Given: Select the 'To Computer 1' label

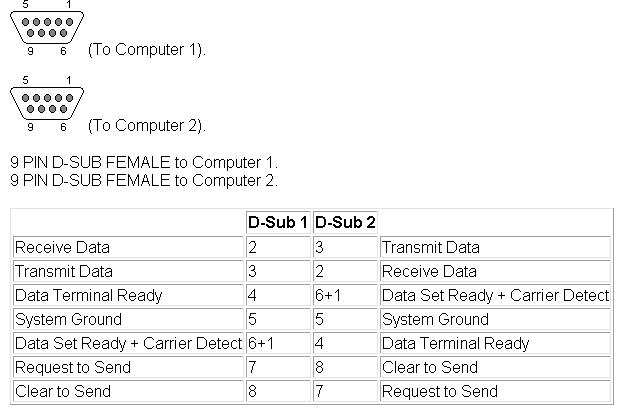Looking at the screenshot, I should 147,50.
